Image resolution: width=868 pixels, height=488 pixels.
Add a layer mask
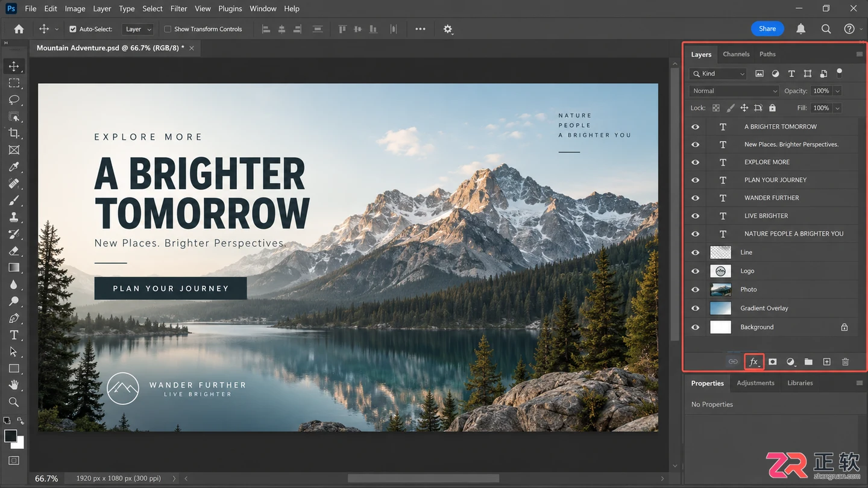pos(772,361)
